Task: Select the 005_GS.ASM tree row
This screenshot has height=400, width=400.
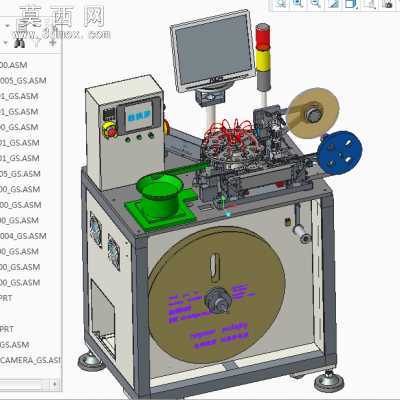Action: [x=23, y=81]
